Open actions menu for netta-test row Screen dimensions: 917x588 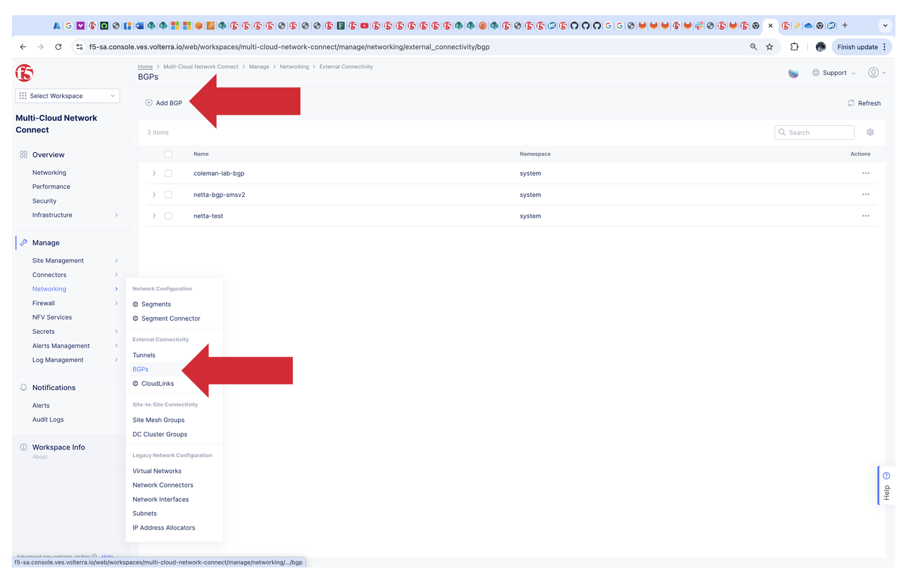pyautogui.click(x=866, y=216)
